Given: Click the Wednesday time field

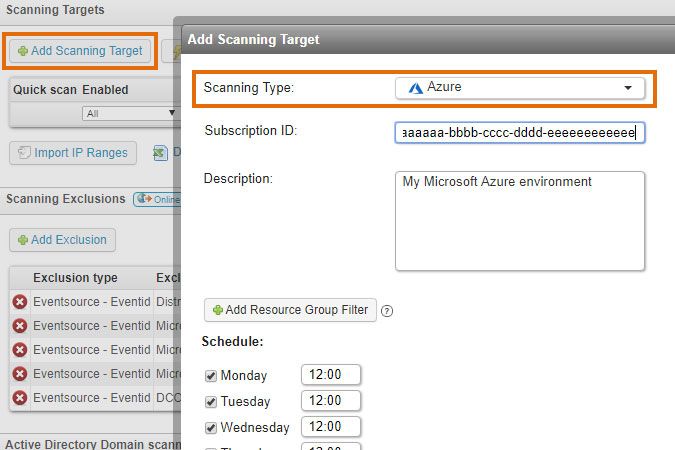Looking at the screenshot, I should click(330, 427).
